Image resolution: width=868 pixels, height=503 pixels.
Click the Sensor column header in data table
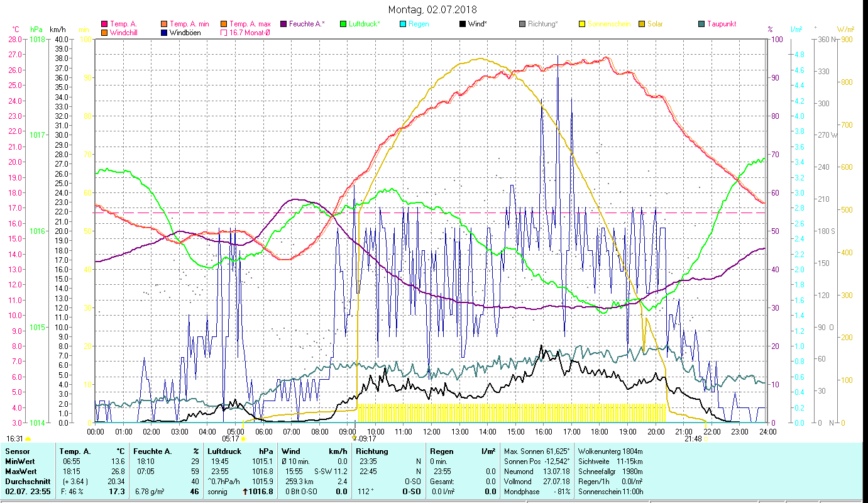[17, 451]
